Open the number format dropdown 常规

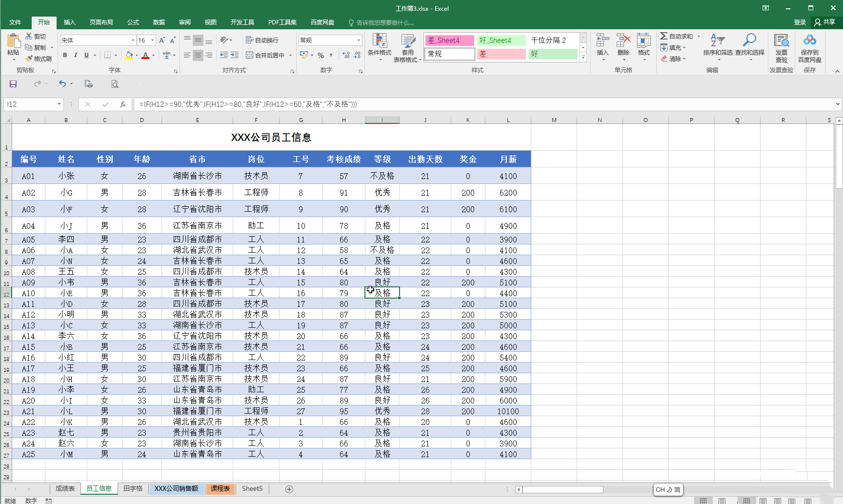[359, 40]
